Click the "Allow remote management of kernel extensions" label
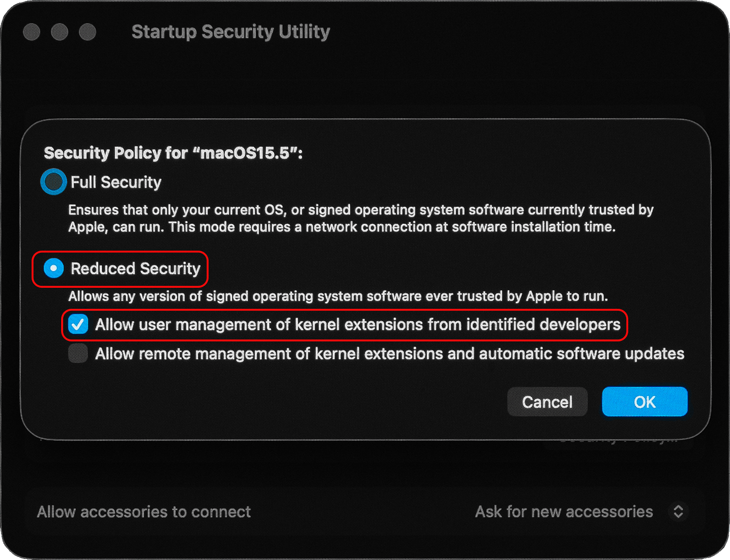Image resolution: width=730 pixels, height=560 pixels. [390, 353]
